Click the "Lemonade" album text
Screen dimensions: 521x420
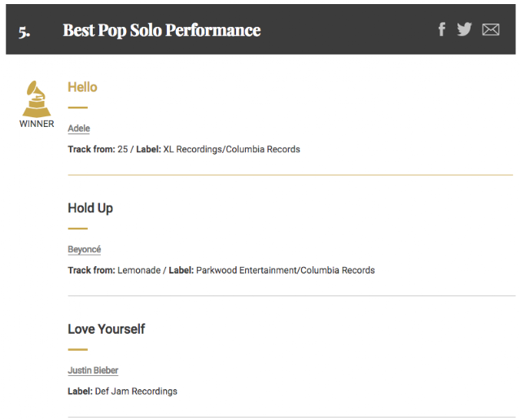click(x=139, y=270)
